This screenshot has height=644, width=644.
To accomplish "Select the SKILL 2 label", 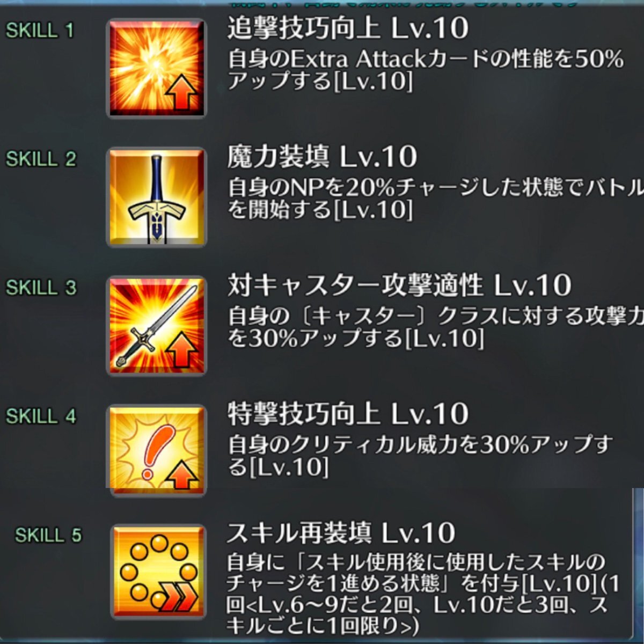I will (x=41, y=159).
